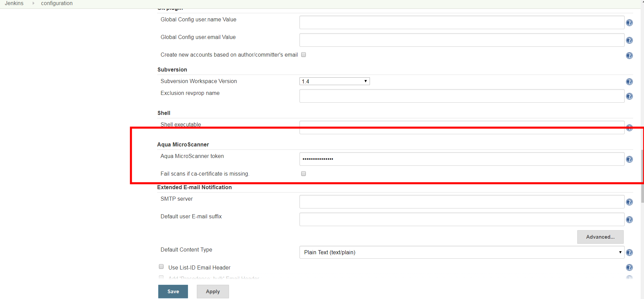Click the Save button
Image resolution: width=644 pixels, height=299 pixels.
click(173, 292)
